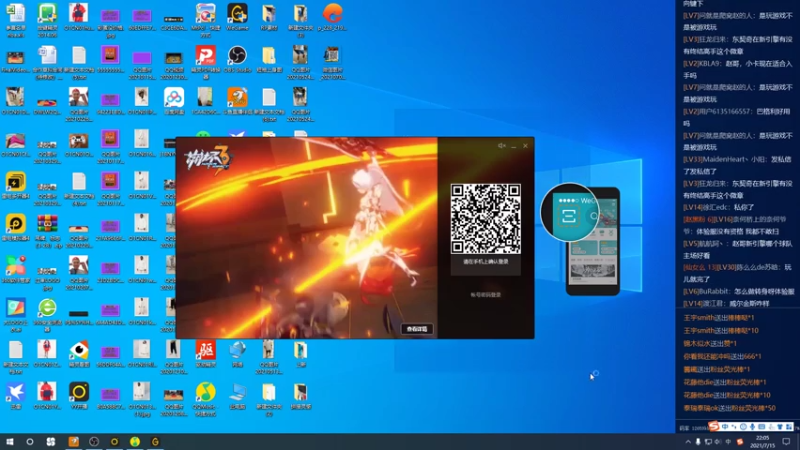Image resolution: width=800 pixels, height=450 pixels.
Task: Open the orange fish streaming companion shortcut
Action: point(237,101)
